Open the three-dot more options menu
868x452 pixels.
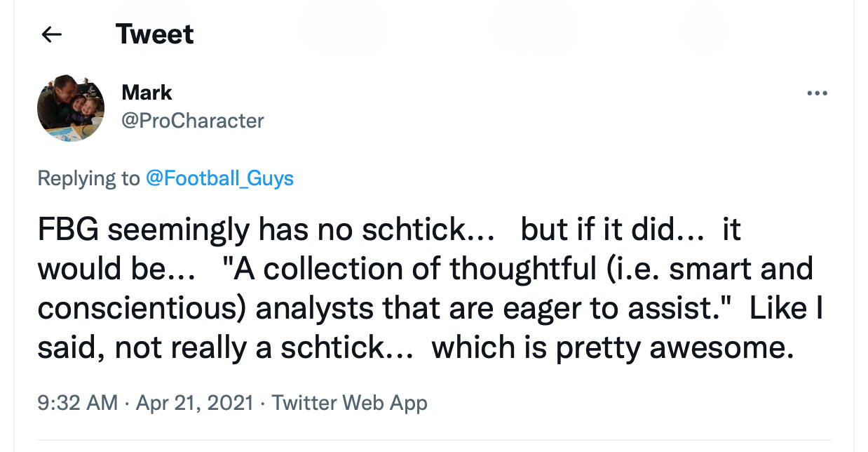click(817, 93)
